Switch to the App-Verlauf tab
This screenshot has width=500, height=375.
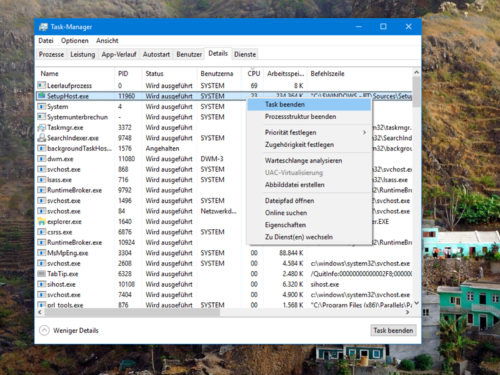[x=119, y=54]
